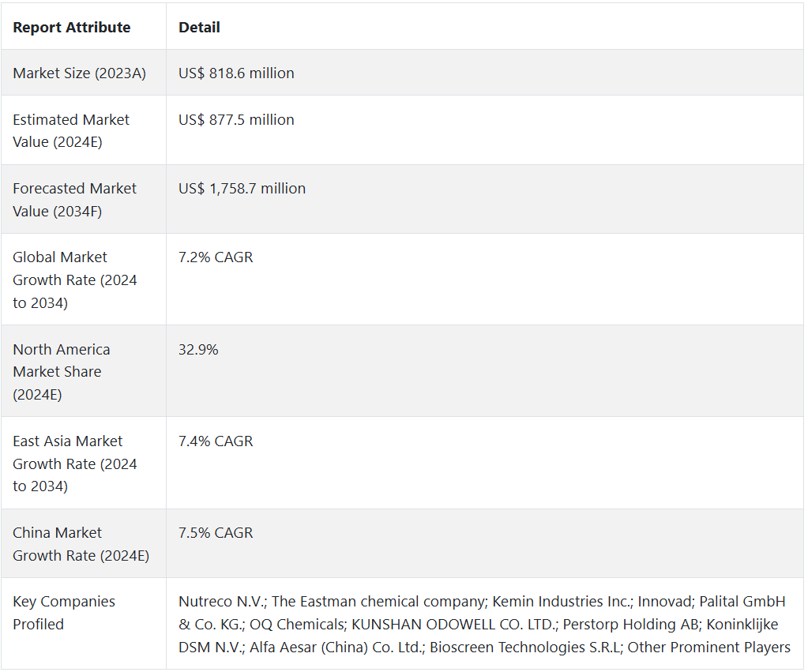Select the "Estimated Market Value (2024E)" cell
Viewport: 808px width, 672px height.
[x=71, y=131]
